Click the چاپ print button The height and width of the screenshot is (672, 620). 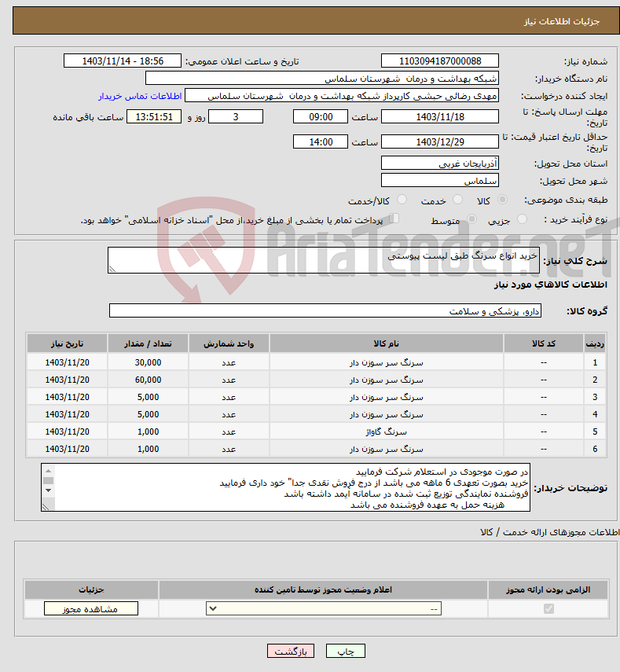click(x=345, y=651)
